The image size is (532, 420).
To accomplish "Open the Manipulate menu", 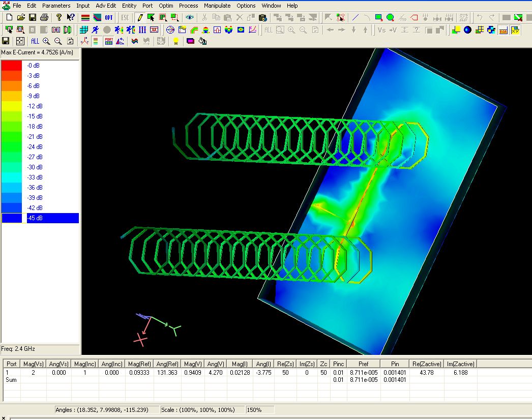I will pos(217,6).
